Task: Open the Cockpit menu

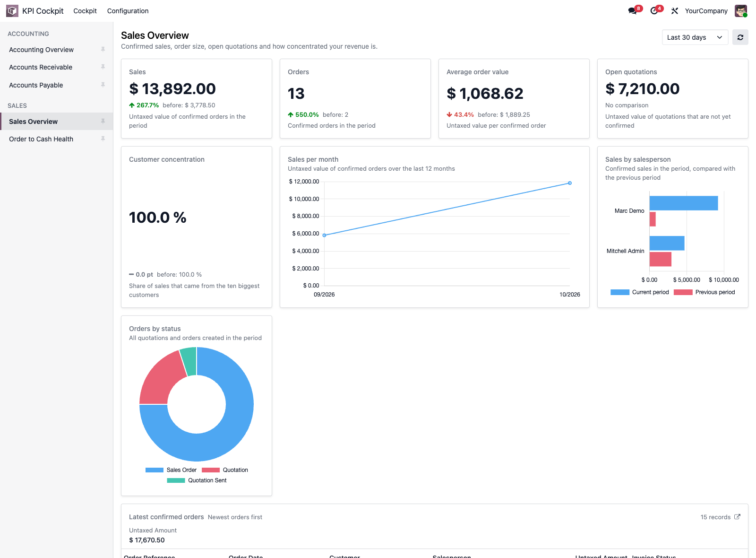Action: click(85, 11)
